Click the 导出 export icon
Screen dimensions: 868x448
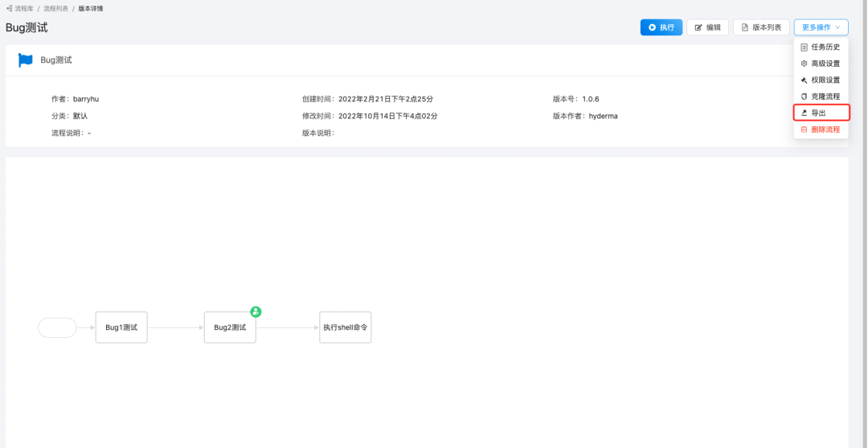(x=804, y=113)
